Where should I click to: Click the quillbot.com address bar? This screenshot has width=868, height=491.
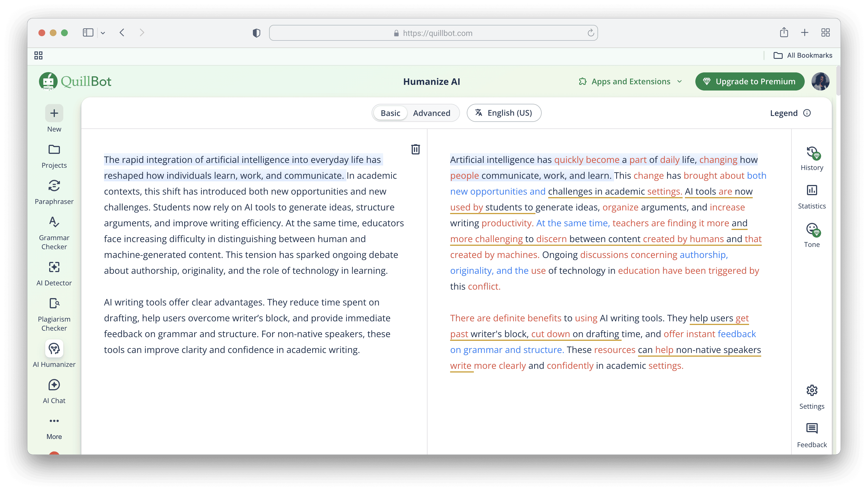433,33
